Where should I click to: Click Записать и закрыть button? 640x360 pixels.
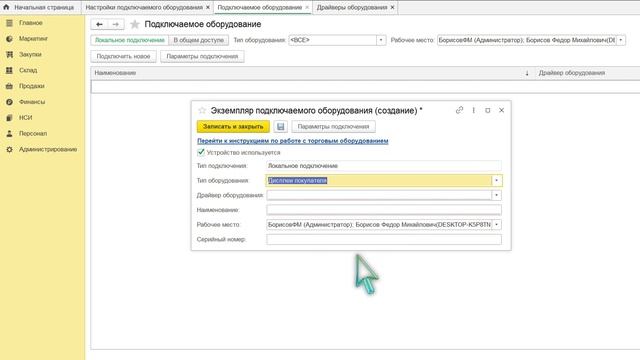coord(233,127)
